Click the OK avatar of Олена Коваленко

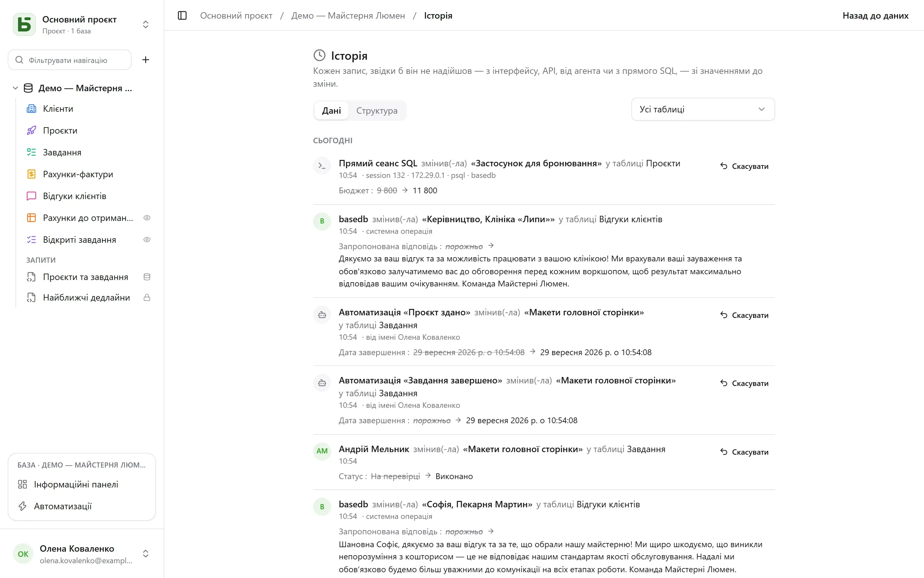23,554
